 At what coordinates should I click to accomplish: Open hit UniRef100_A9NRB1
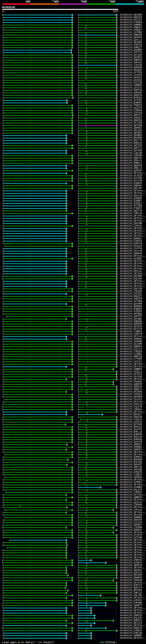131,25
